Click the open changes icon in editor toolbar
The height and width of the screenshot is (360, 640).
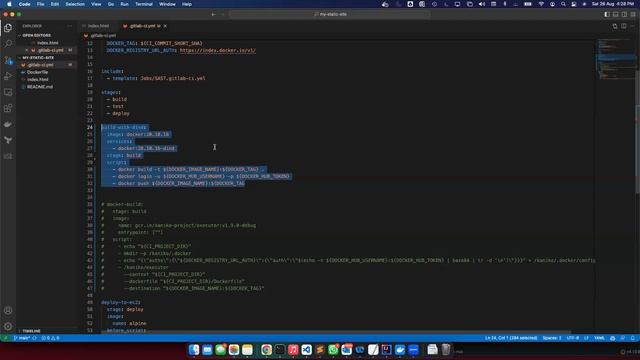tap(615, 26)
